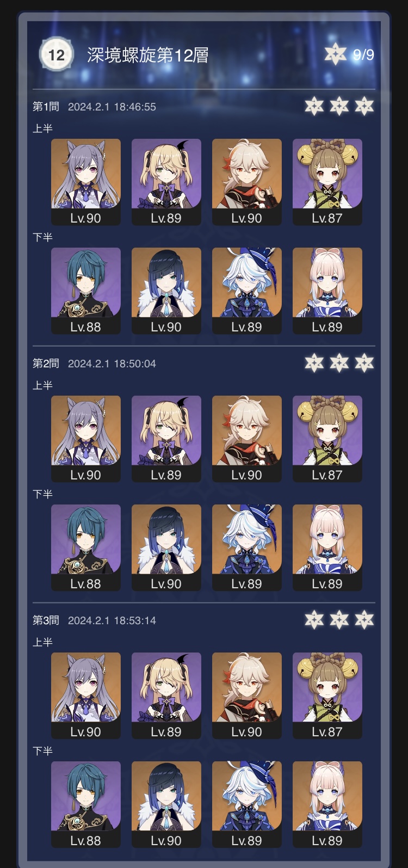This screenshot has height=868, width=408.
Task: Select Yaoyao portrait in chamber 3 first half
Action: (x=327, y=695)
